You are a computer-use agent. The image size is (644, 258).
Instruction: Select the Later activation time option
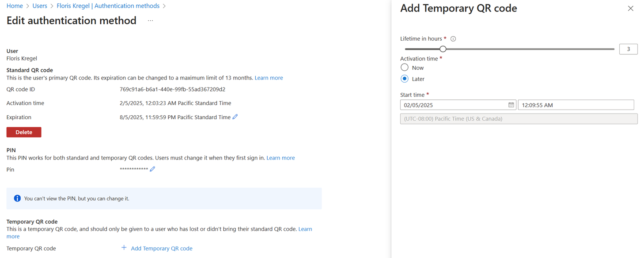click(x=404, y=78)
